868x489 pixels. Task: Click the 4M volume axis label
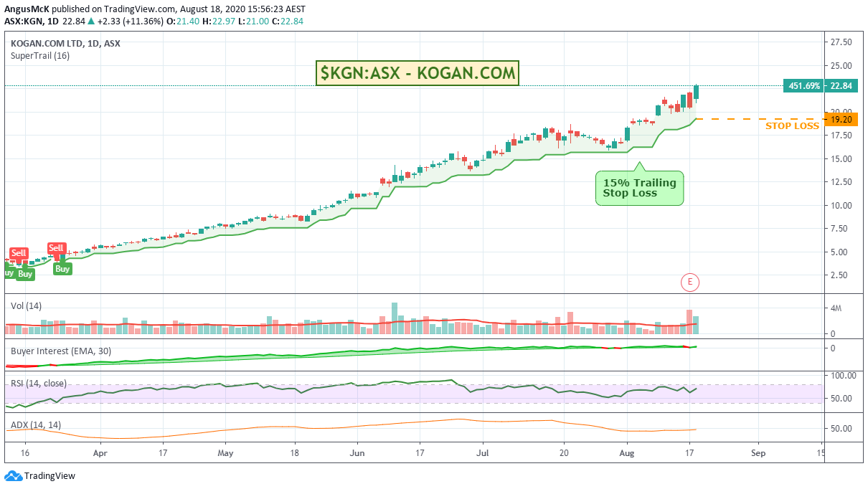[836, 309]
